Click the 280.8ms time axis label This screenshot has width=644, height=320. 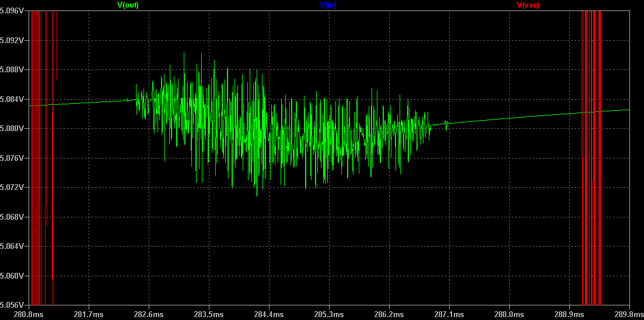tap(29, 314)
